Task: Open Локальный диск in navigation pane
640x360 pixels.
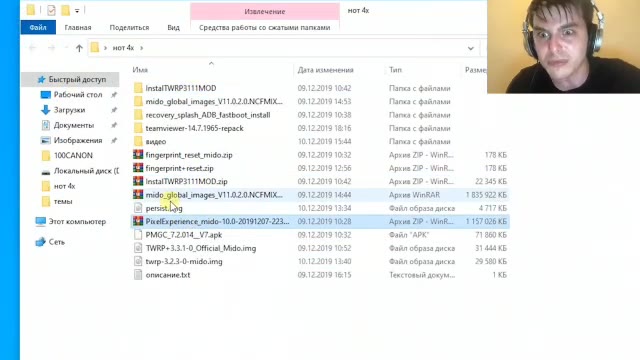Action: pyautogui.click(x=86, y=171)
